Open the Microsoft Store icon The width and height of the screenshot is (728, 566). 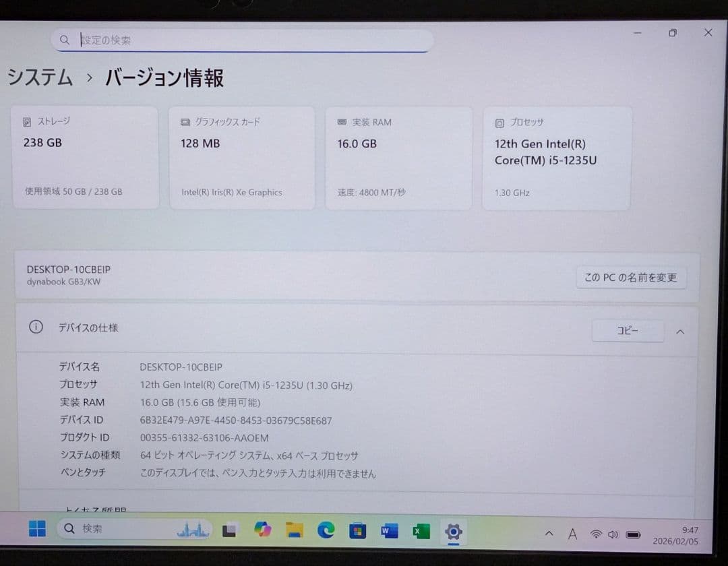(358, 532)
